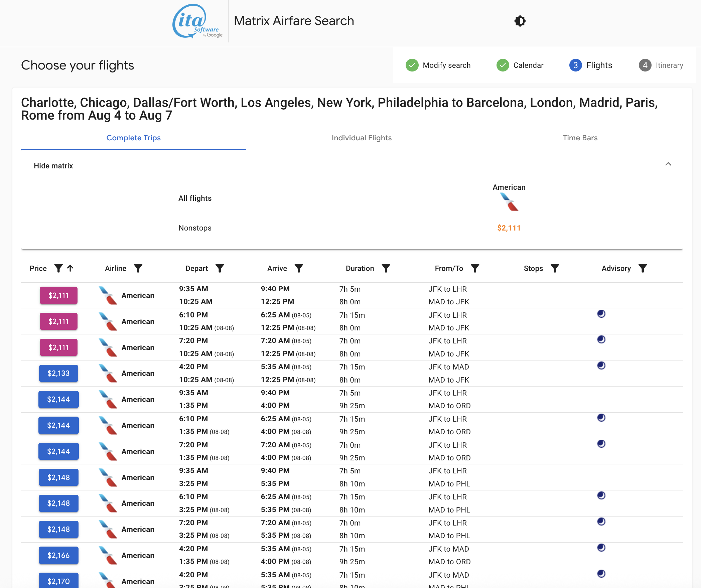Select the $2,111 fare departing 6:10 PM

[58, 321]
